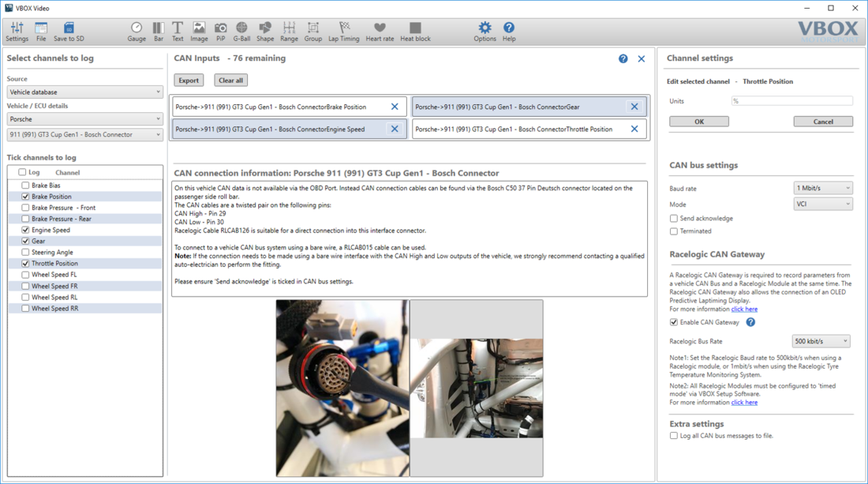The image size is (868, 484).
Task: Confirm channel settings with OK
Action: 699,122
